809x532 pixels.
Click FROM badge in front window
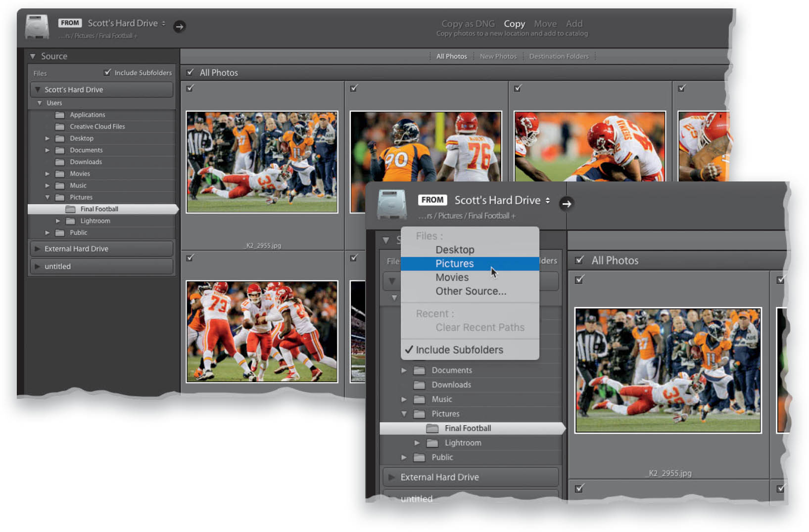click(432, 200)
